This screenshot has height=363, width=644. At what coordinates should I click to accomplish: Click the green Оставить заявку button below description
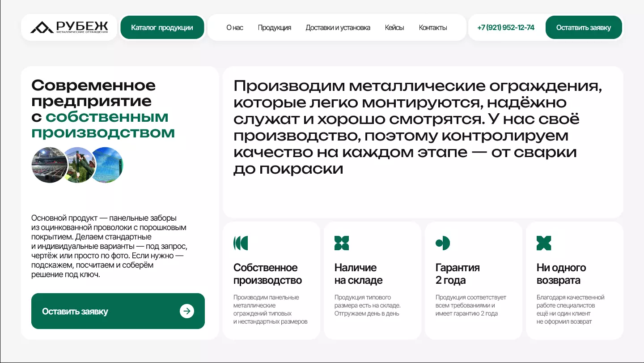[x=118, y=311]
